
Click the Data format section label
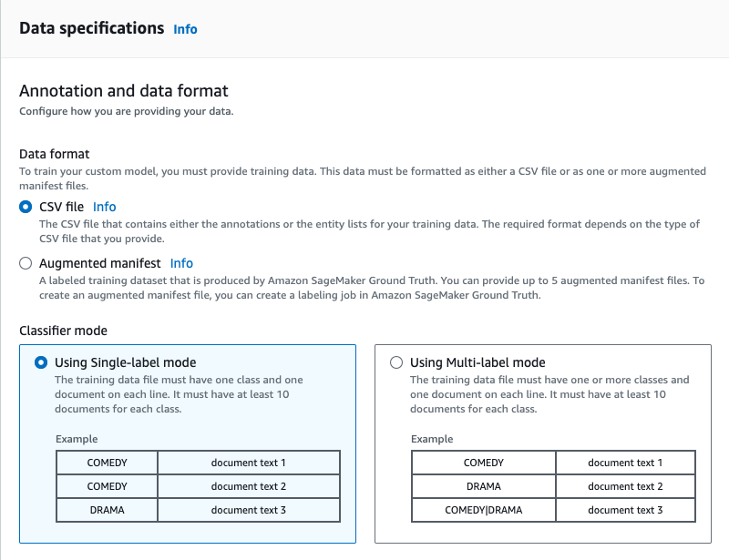pyautogui.click(x=55, y=154)
